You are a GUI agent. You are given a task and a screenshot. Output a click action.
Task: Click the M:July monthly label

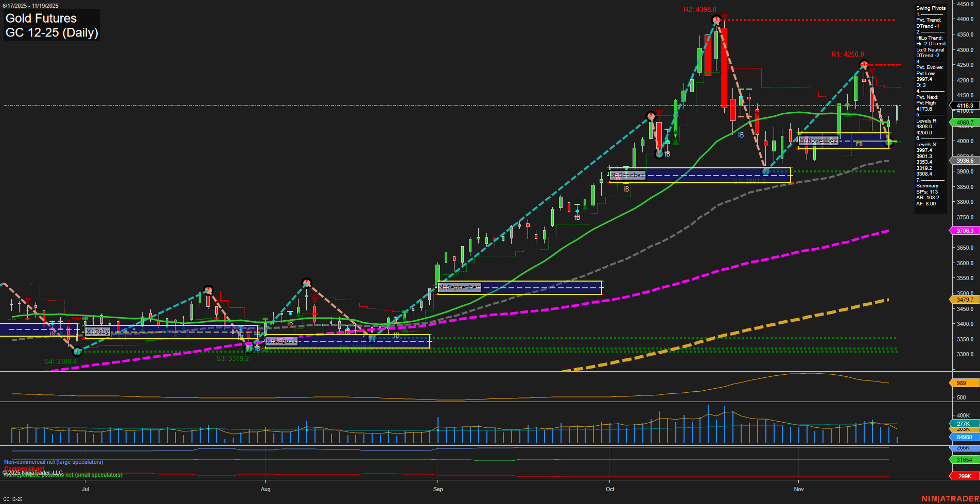tap(97, 332)
